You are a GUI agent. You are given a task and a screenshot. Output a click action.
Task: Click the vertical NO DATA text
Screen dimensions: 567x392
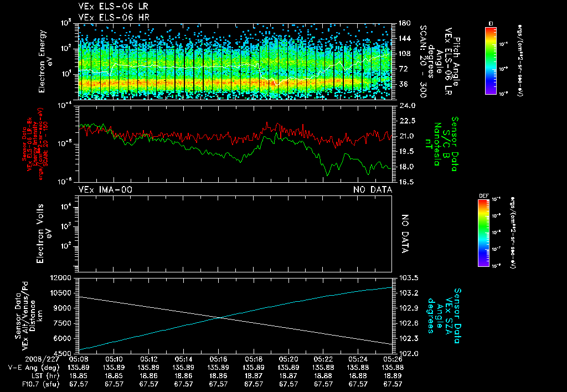[404, 234]
